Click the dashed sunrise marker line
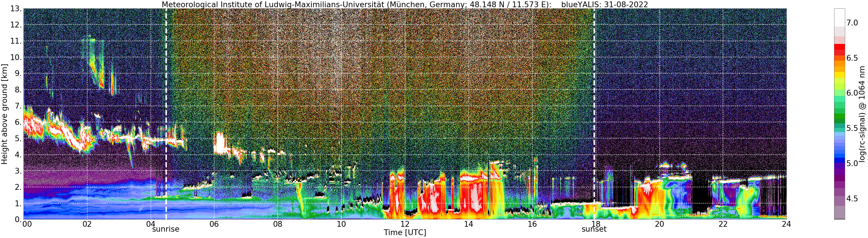Screen dimensions: 868x238 pyautogui.click(x=166, y=114)
